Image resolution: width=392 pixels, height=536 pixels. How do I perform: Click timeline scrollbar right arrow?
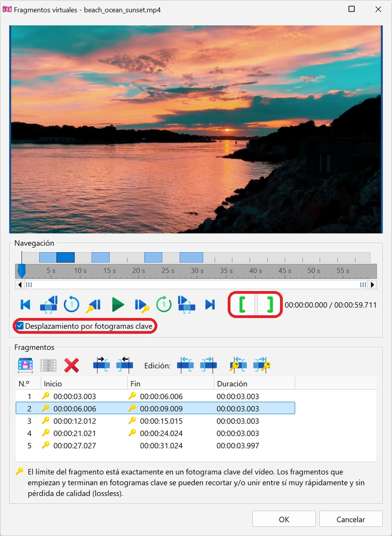click(x=372, y=285)
